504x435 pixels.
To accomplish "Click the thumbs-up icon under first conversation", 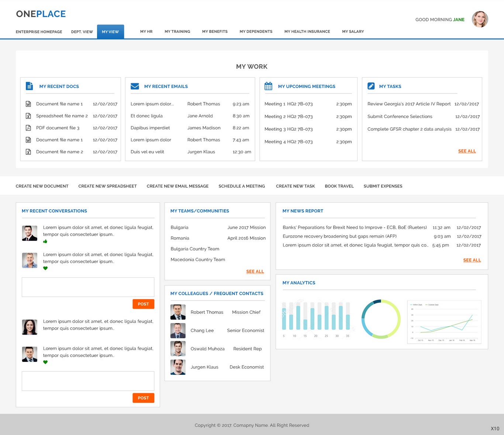I will (x=45, y=242).
